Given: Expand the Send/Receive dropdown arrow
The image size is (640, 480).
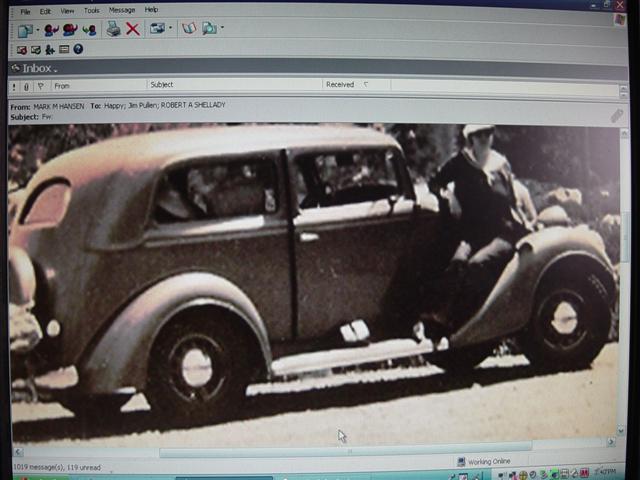Looking at the screenshot, I should click(x=171, y=29).
